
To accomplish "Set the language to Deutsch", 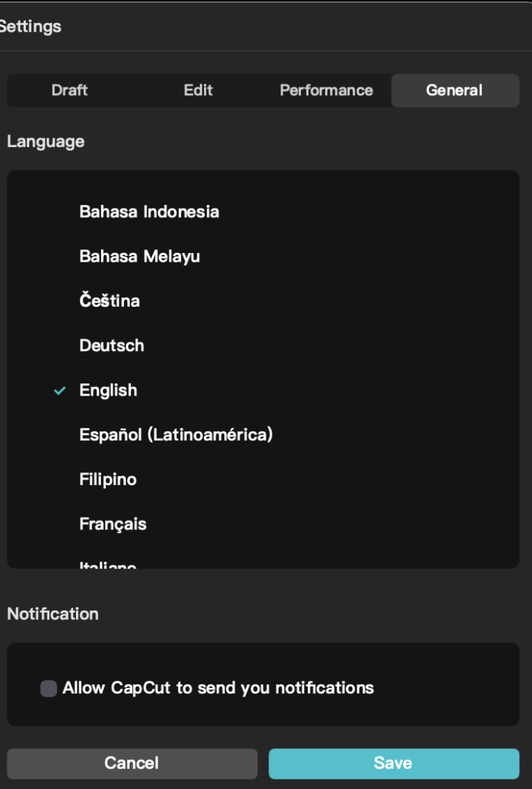I will (112, 345).
